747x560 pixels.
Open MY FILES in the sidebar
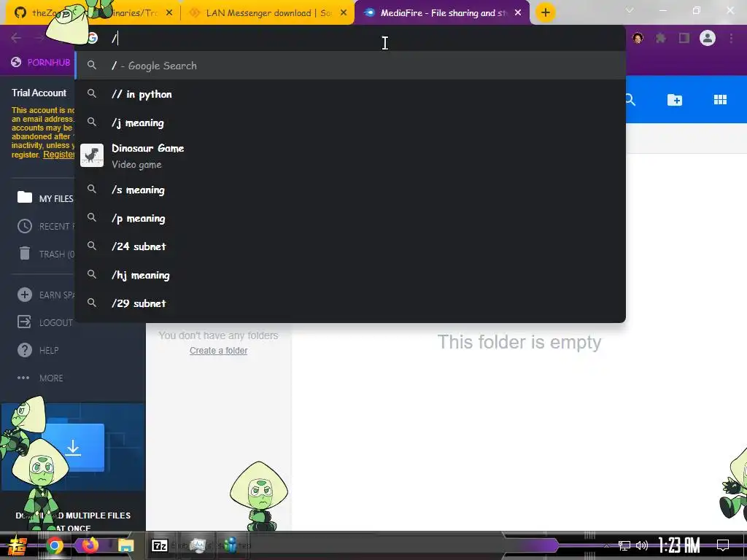click(x=44, y=198)
